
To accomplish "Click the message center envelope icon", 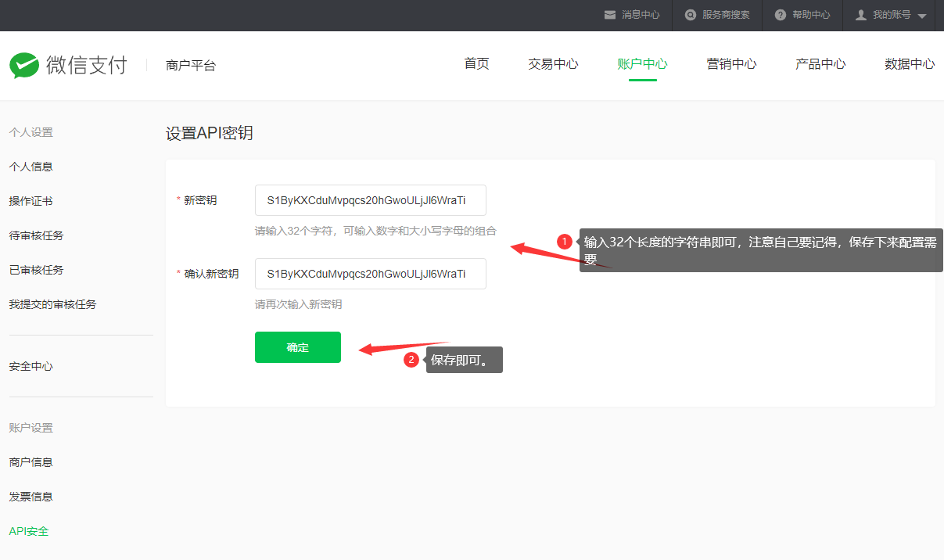I will point(610,15).
